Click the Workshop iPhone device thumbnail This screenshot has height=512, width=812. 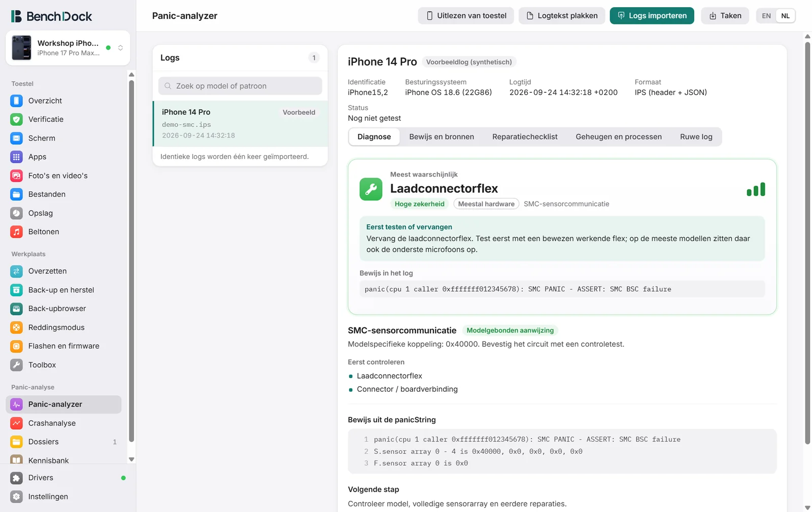(x=21, y=48)
